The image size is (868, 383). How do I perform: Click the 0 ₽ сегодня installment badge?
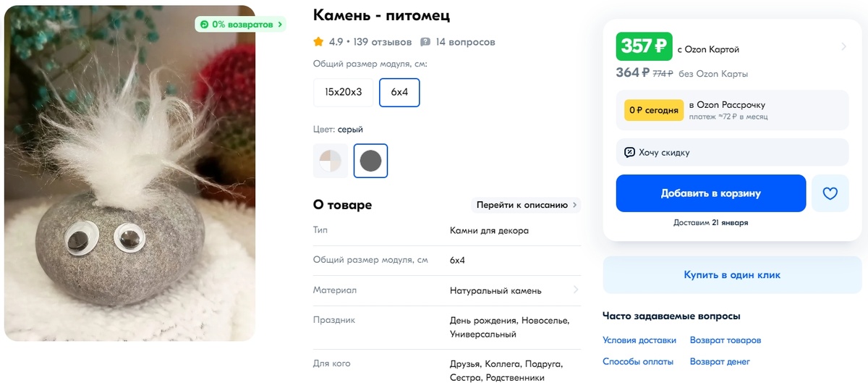[x=654, y=110]
